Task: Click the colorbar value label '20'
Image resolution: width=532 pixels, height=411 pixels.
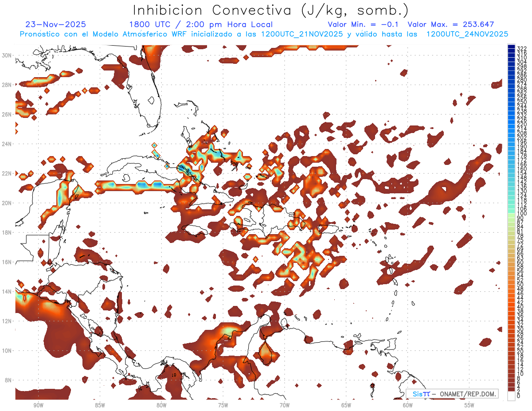Action: click(x=520, y=351)
